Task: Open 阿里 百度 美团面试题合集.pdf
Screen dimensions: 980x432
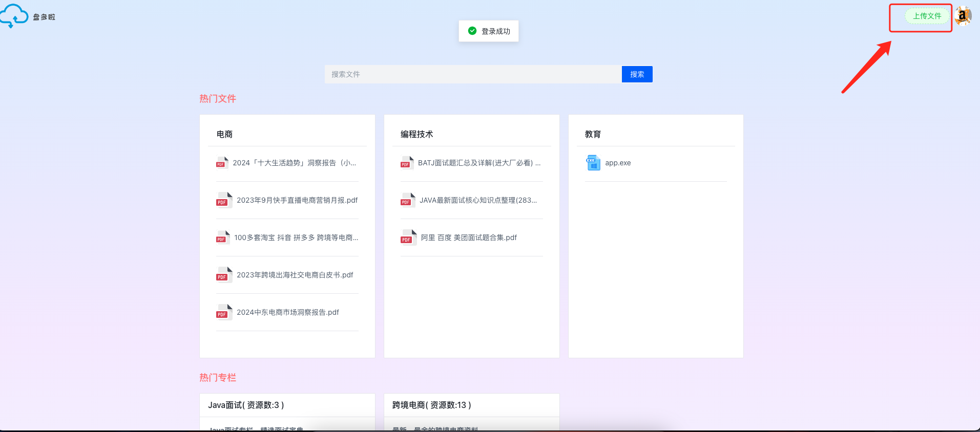Action: [x=469, y=237]
